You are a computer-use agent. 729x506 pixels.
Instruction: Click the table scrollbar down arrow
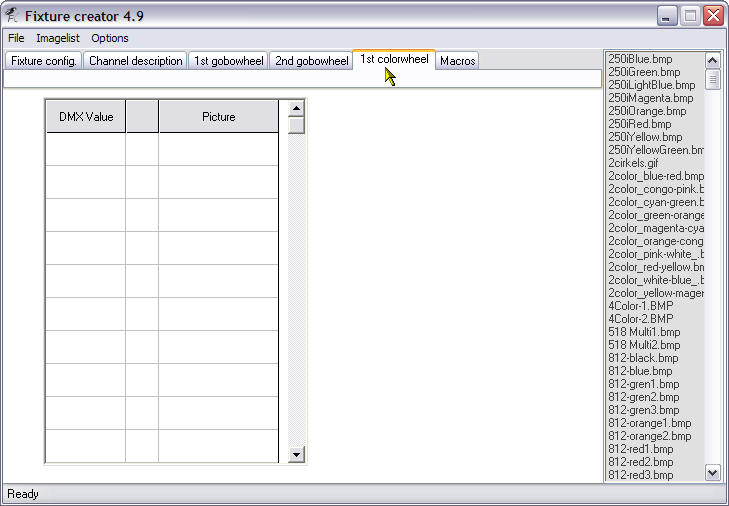296,454
